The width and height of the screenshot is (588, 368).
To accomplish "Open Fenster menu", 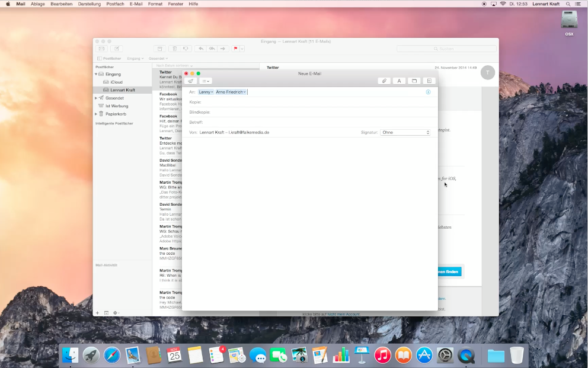I will (175, 4).
